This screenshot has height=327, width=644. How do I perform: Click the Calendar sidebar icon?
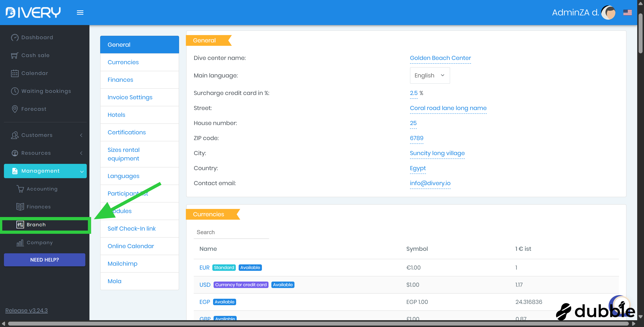coord(15,73)
